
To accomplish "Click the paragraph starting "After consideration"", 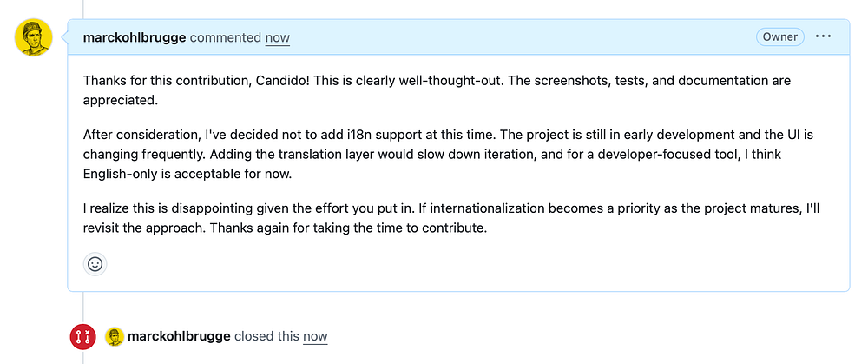I will [434, 154].
